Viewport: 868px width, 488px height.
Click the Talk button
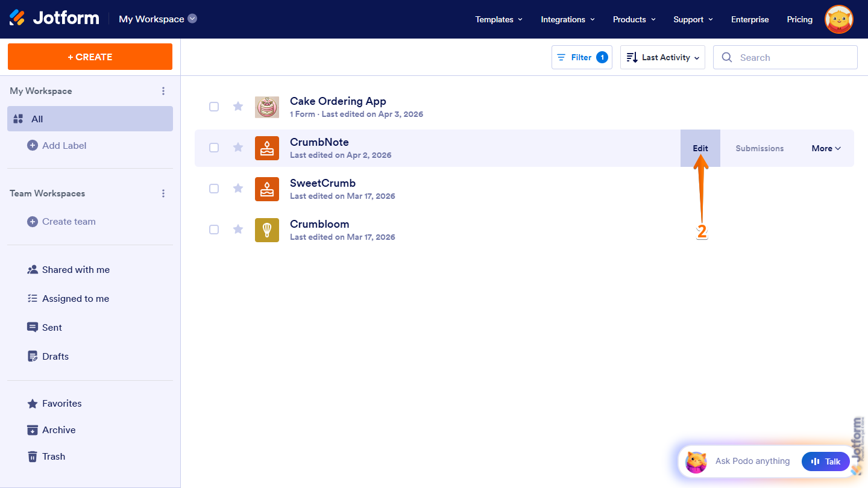[826, 461]
